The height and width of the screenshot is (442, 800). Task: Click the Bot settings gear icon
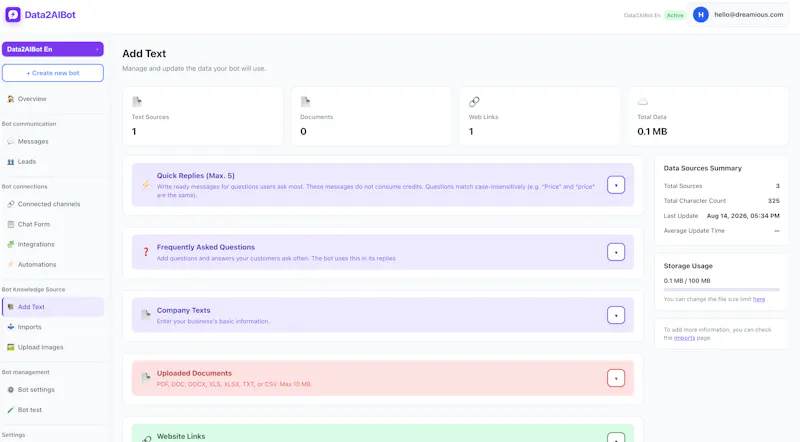11,389
